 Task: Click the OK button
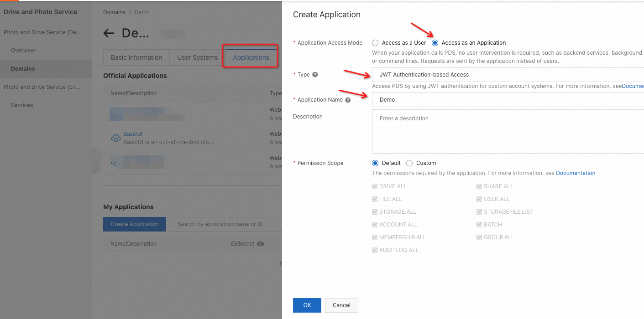pos(307,305)
